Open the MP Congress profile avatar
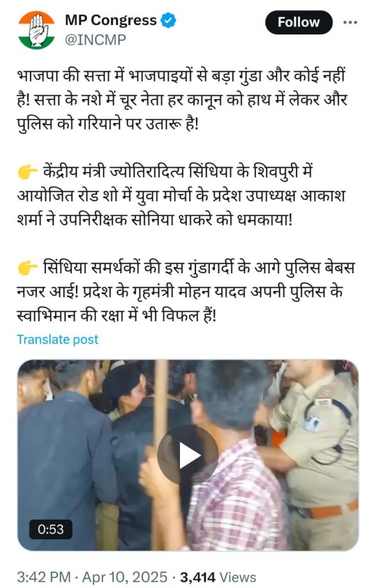The image size is (376, 588). click(x=36, y=30)
